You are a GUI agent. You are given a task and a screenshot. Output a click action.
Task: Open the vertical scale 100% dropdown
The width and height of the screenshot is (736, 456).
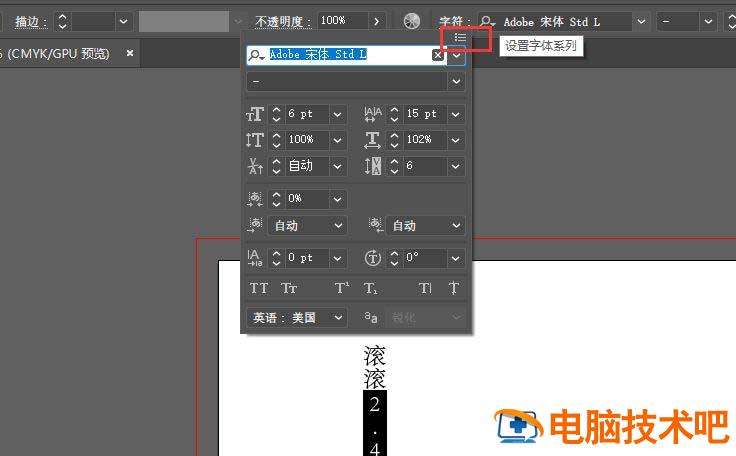337,140
